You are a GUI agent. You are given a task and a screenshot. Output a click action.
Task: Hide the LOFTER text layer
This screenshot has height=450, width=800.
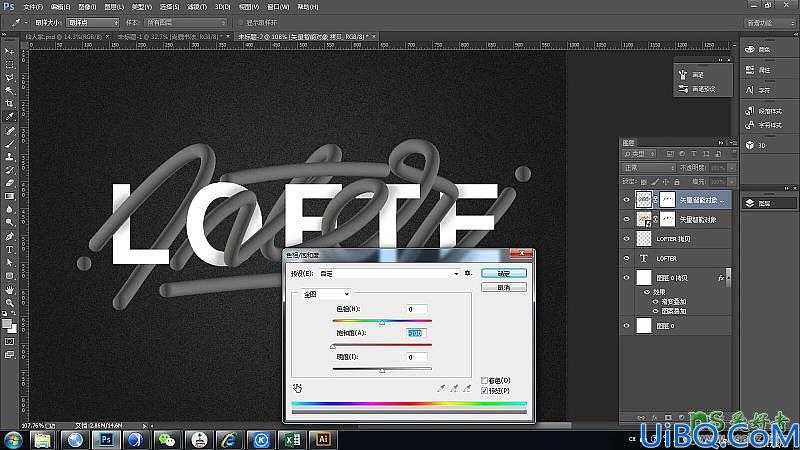627,259
